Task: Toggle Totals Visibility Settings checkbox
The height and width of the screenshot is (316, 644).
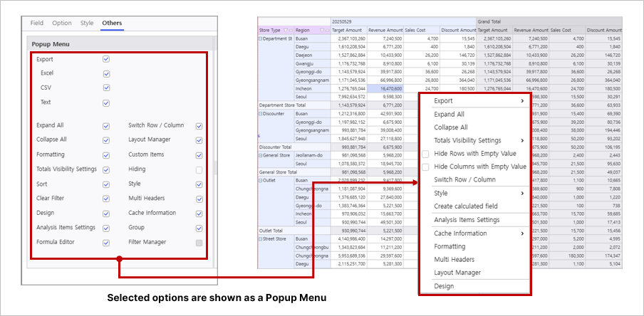Action: 106,169
